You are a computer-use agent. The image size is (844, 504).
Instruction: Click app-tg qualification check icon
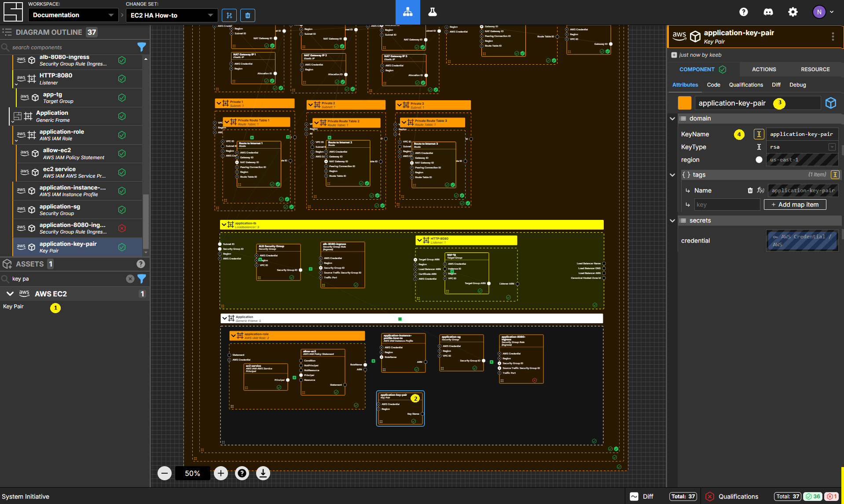click(x=122, y=98)
